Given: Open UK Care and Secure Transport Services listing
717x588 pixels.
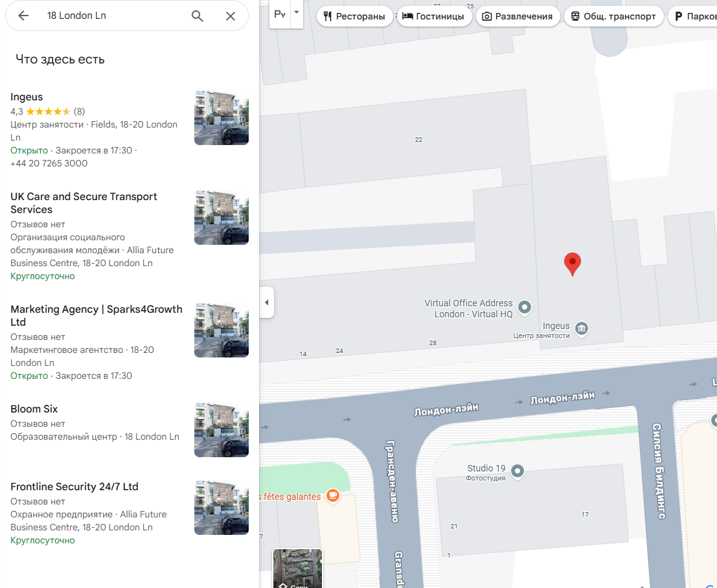Looking at the screenshot, I should [x=84, y=203].
